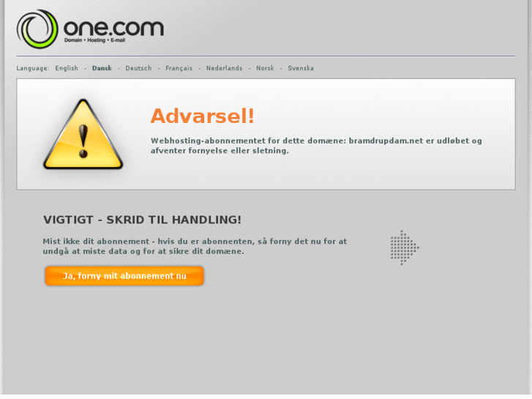Click 'Domain • Hosting • E-mail' tagline
532x399 pixels.
pos(94,40)
